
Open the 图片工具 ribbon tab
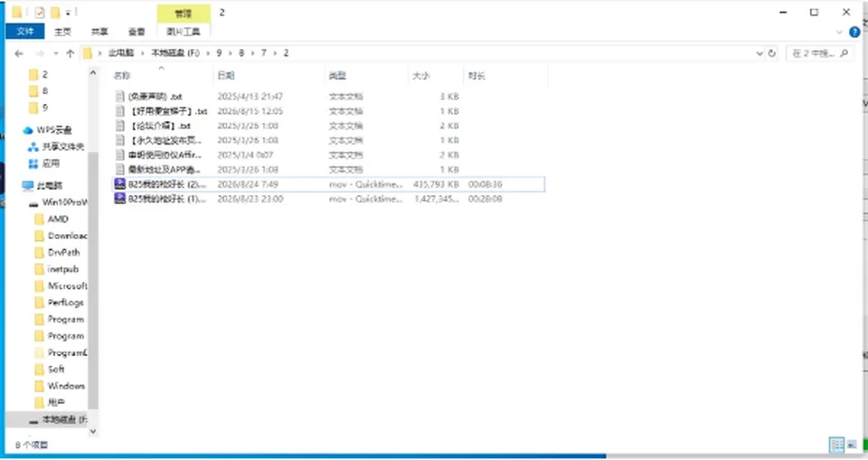[184, 32]
